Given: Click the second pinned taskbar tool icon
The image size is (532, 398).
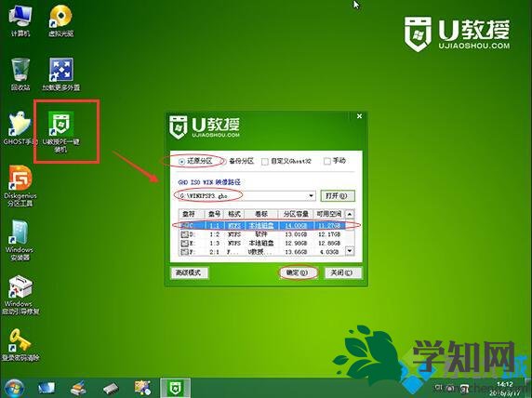Looking at the screenshot, I should click(78, 388).
